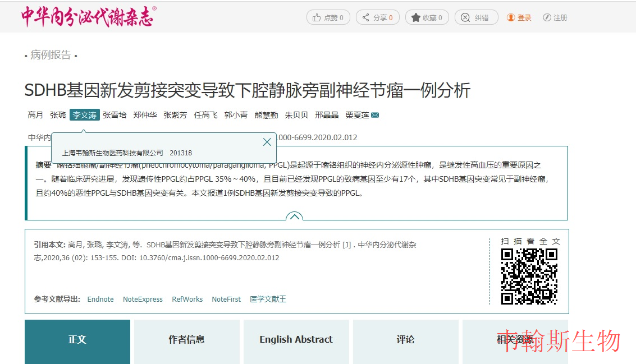The image size is (636, 364).
Task: Switch to the 作者信息 tab
Action: (x=186, y=340)
